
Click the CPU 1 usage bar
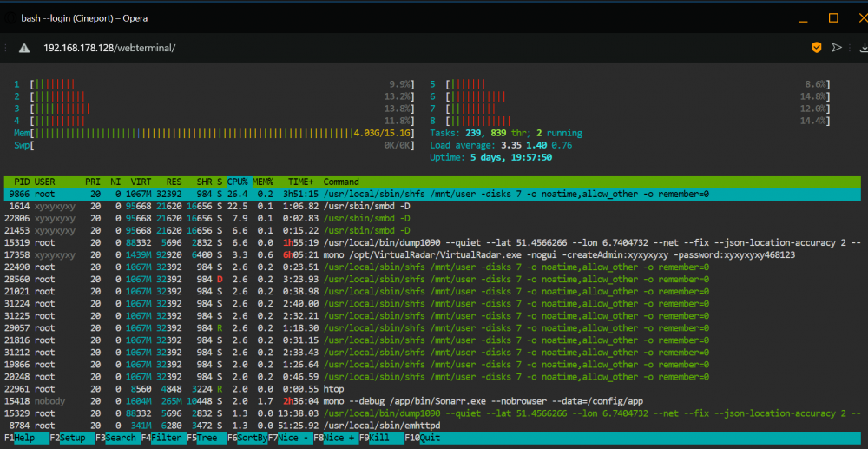(x=214, y=85)
